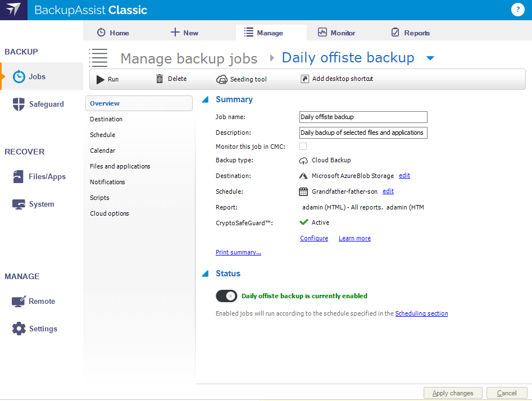Click the System recover monitor icon
The height and width of the screenshot is (401, 532).
(19, 204)
